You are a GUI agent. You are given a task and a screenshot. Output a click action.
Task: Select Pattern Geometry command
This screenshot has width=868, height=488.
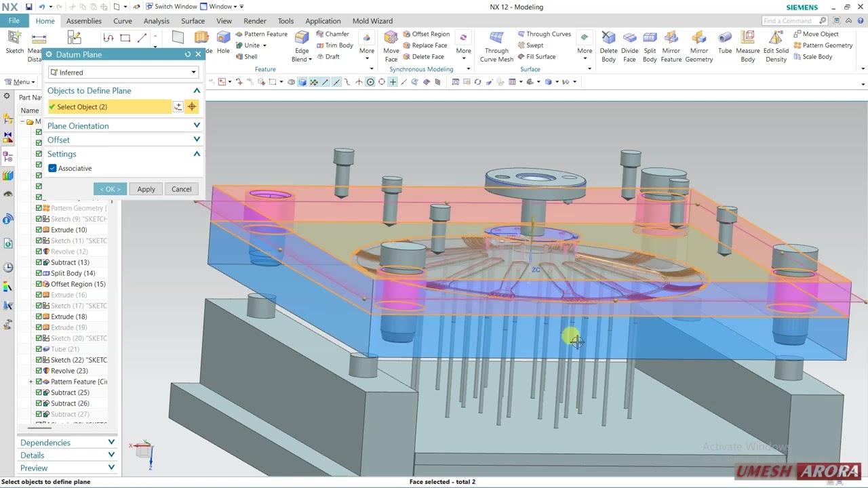(x=822, y=45)
